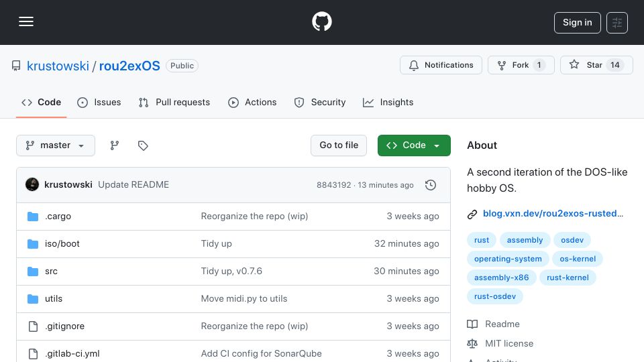
Task: View the Insights tab
Action: pyautogui.click(x=388, y=102)
